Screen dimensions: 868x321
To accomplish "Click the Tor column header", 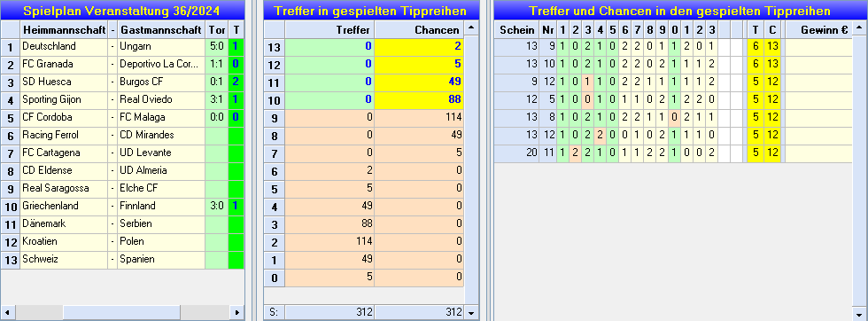I will (x=216, y=30).
